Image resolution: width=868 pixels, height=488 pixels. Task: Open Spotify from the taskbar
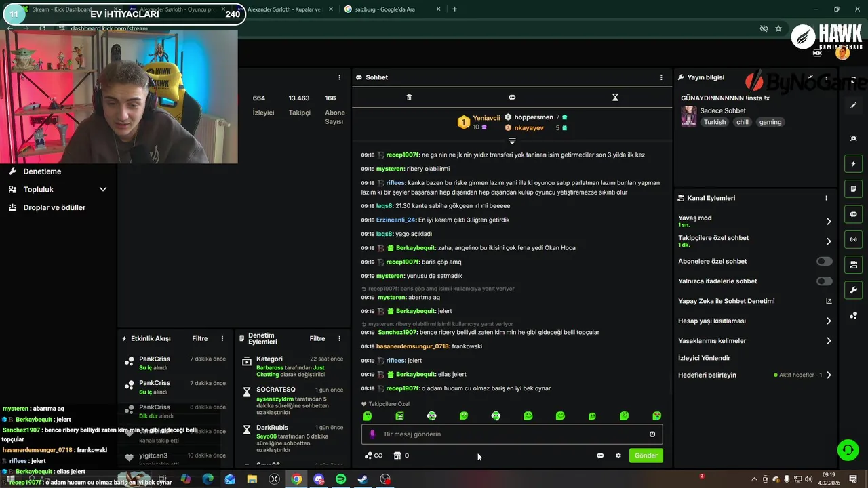(x=341, y=479)
